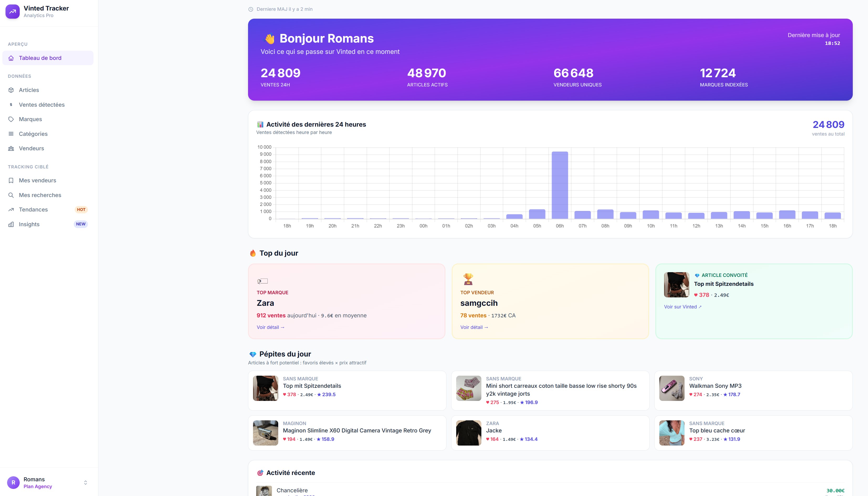Image resolution: width=868 pixels, height=496 pixels.
Task: Open the Catégories section
Action: pyautogui.click(x=48, y=134)
